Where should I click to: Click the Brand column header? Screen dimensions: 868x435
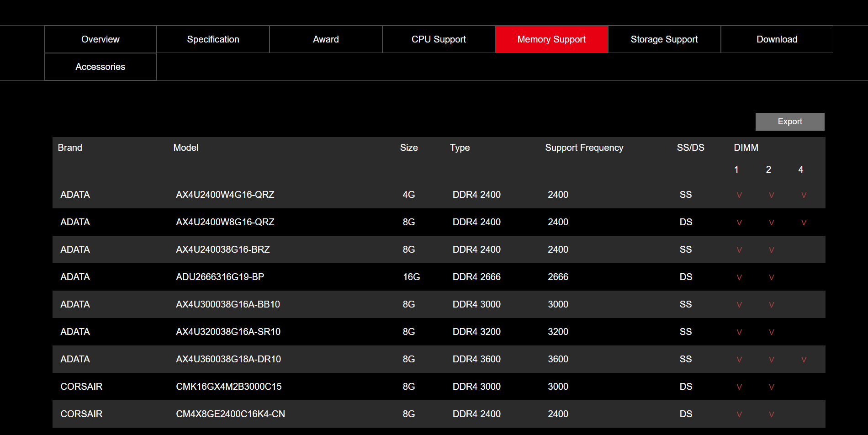click(x=70, y=148)
